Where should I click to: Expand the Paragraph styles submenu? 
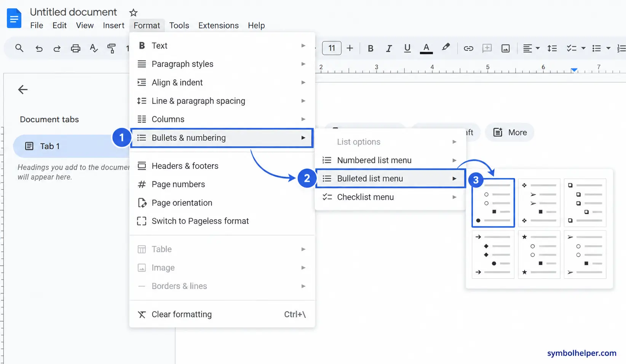click(x=222, y=64)
